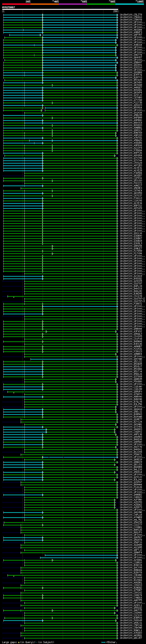This screenshot has height=644, width=146.
Task: Select hit UniRef100_C4PL18
Action: tap(131, 515)
